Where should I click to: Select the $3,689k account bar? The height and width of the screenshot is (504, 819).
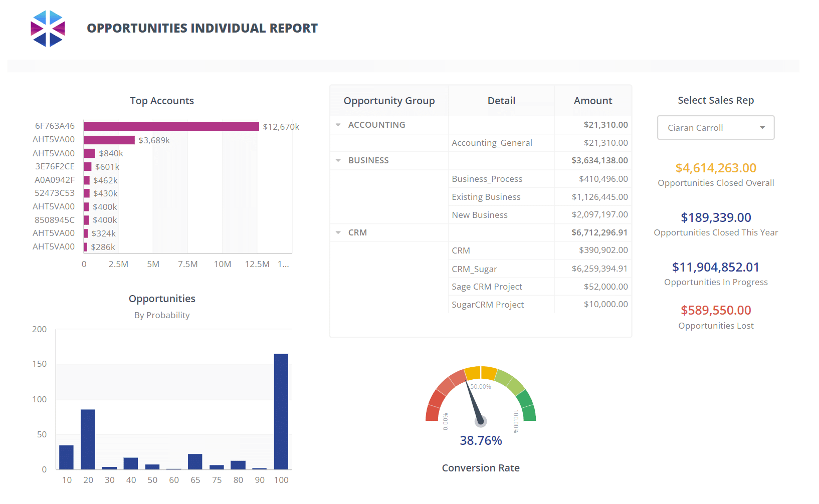(x=109, y=140)
